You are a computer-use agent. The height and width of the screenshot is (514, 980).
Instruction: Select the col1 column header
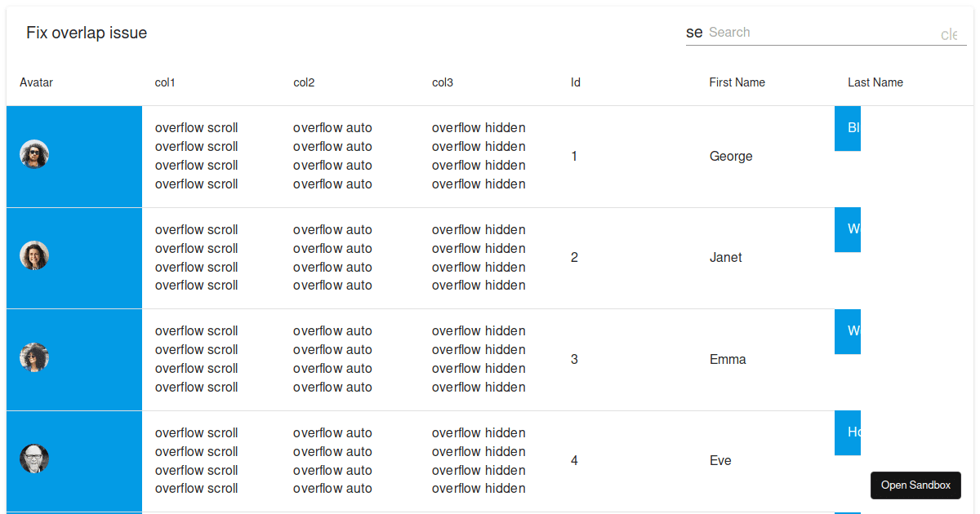tap(164, 82)
